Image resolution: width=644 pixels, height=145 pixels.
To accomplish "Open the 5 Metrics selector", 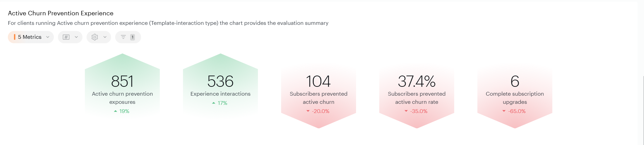I will (31, 37).
